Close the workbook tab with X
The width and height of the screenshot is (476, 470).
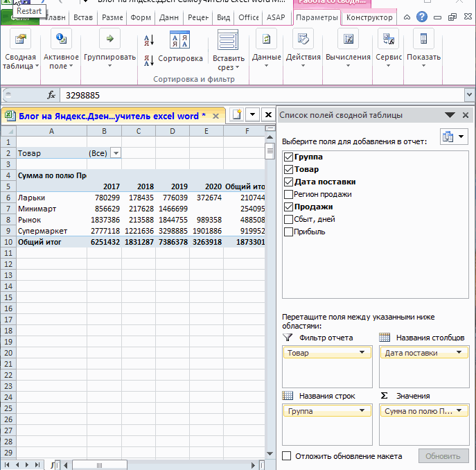[215, 116]
